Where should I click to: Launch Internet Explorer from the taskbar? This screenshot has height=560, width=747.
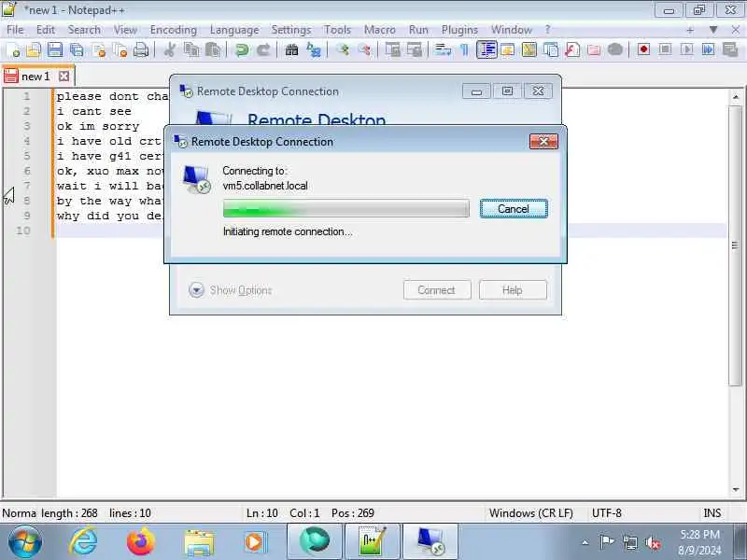[x=83, y=541]
